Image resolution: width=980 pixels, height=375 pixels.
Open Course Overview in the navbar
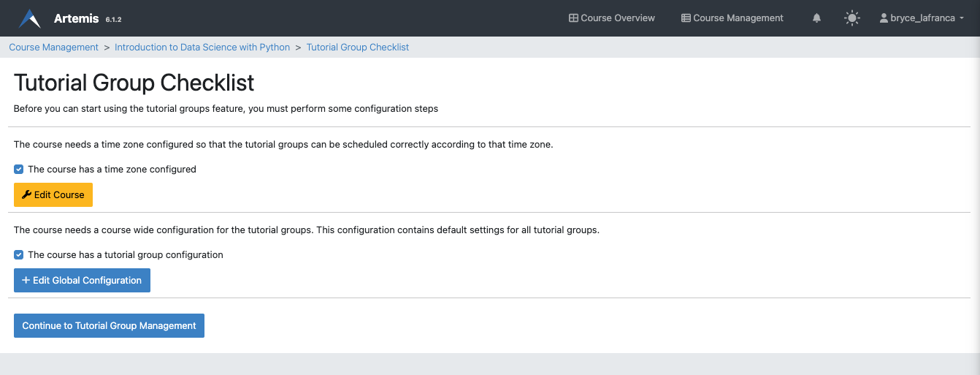(x=617, y=18)
